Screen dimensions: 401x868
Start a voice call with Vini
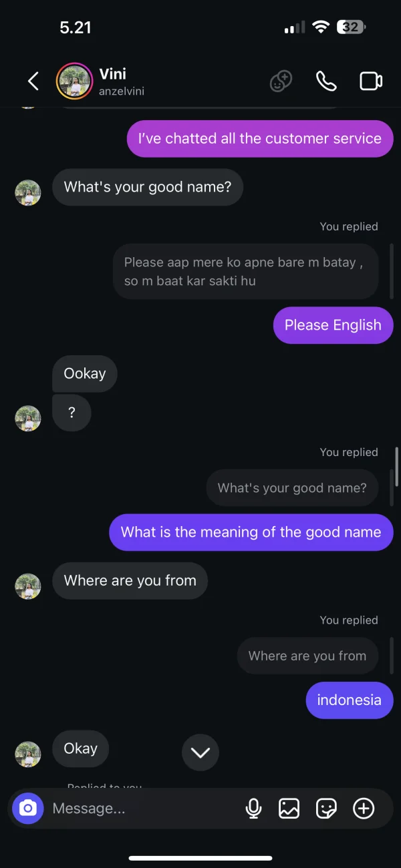(x=325, y=81)
